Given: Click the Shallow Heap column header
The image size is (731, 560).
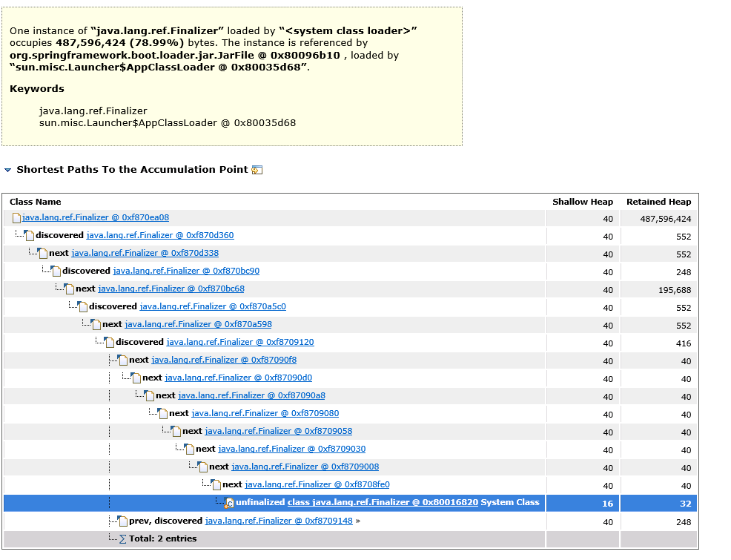Looking at the screenshot, I should click(x=583, y=202).
